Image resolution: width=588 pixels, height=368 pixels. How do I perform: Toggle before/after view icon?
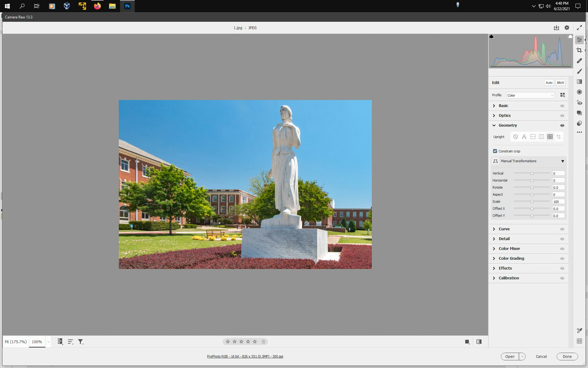[479, 342]
